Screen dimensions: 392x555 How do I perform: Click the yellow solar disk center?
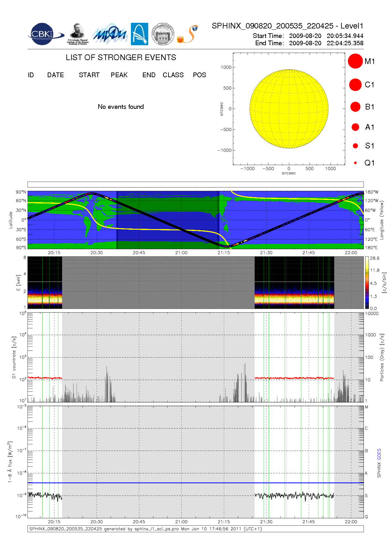(289, 109)
